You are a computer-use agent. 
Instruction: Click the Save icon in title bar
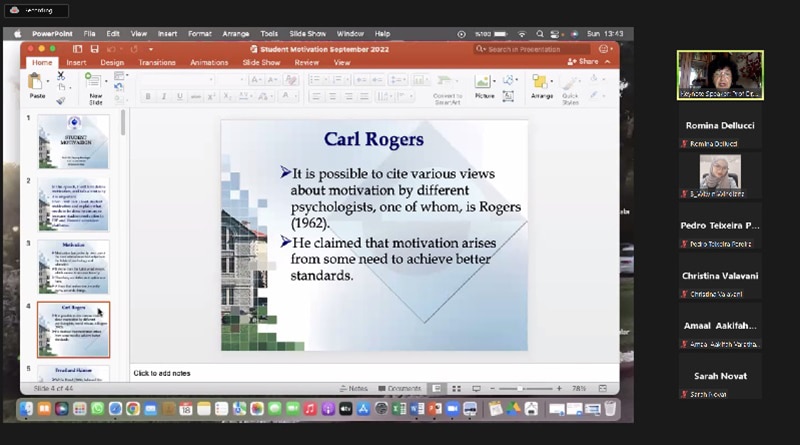(x=94, y=48)
